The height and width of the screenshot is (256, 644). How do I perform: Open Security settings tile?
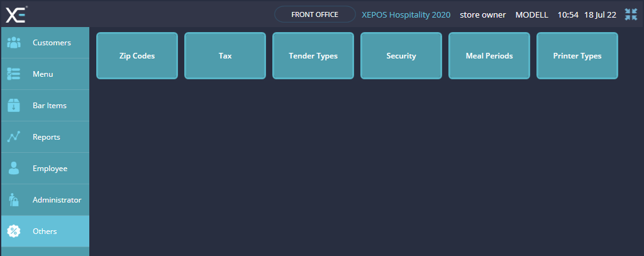coord(401,56)
